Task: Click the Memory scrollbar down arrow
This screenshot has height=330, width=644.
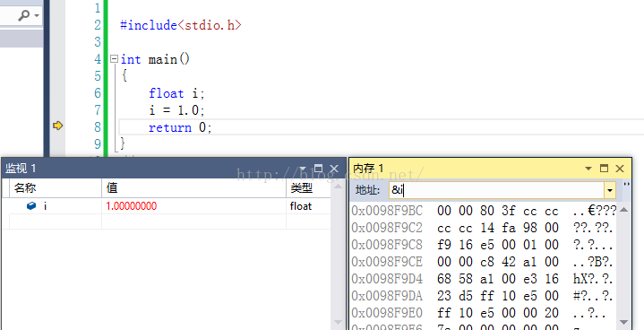Action: [x=624, y=322]
